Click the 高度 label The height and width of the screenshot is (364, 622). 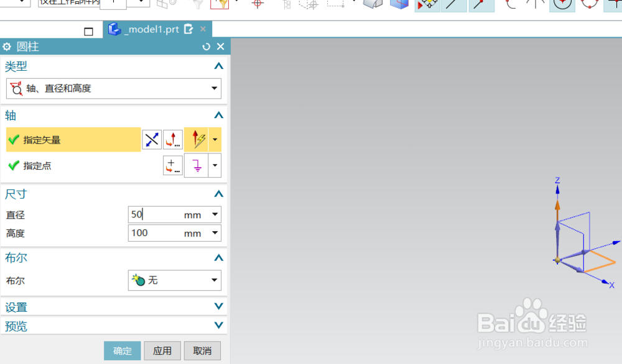click(x=16, y=234)
